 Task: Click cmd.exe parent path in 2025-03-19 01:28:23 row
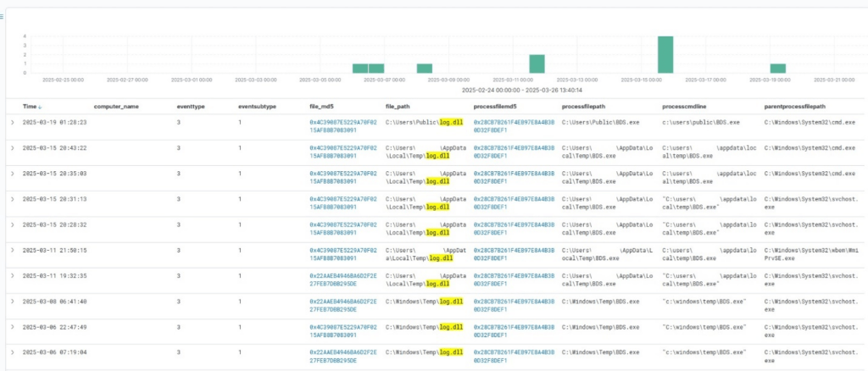pos(810,122)
